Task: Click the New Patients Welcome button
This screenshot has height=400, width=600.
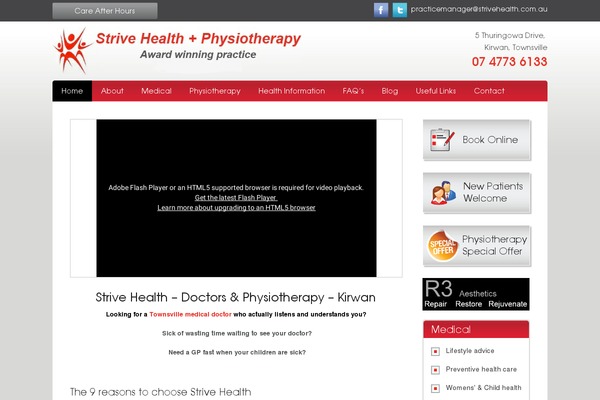Action: pos(477,193)
